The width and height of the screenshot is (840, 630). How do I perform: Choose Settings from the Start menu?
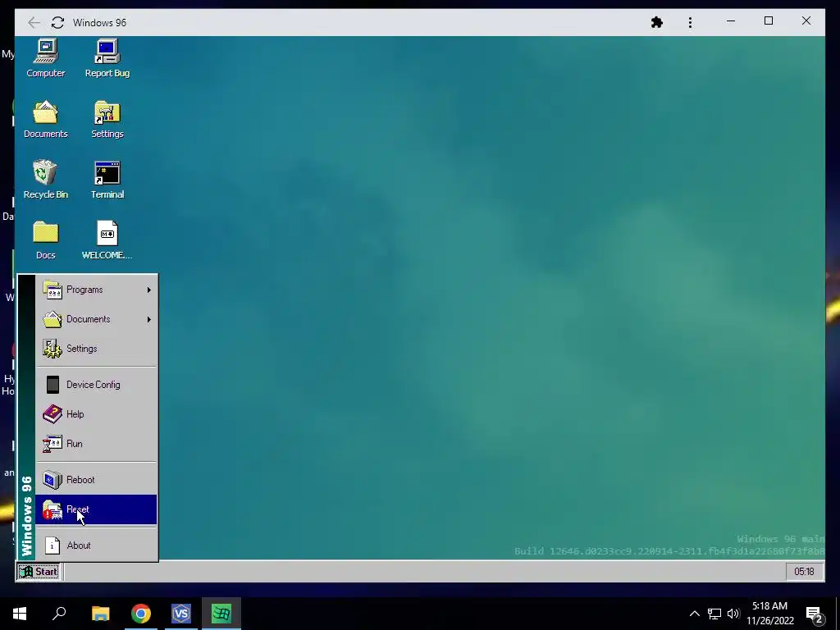[97, 349]
